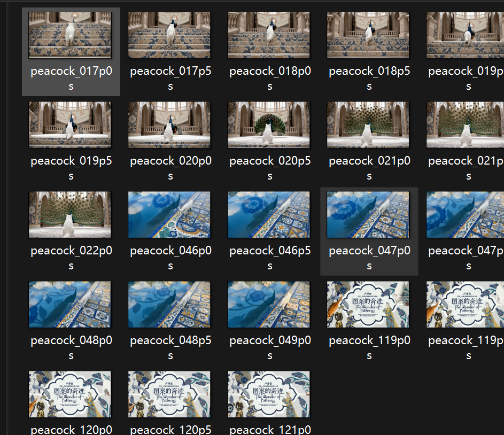This screenshot has width=504, height=435.
Task: Select the peacock_120p0s thumbnail
Action: pos(70,394)
